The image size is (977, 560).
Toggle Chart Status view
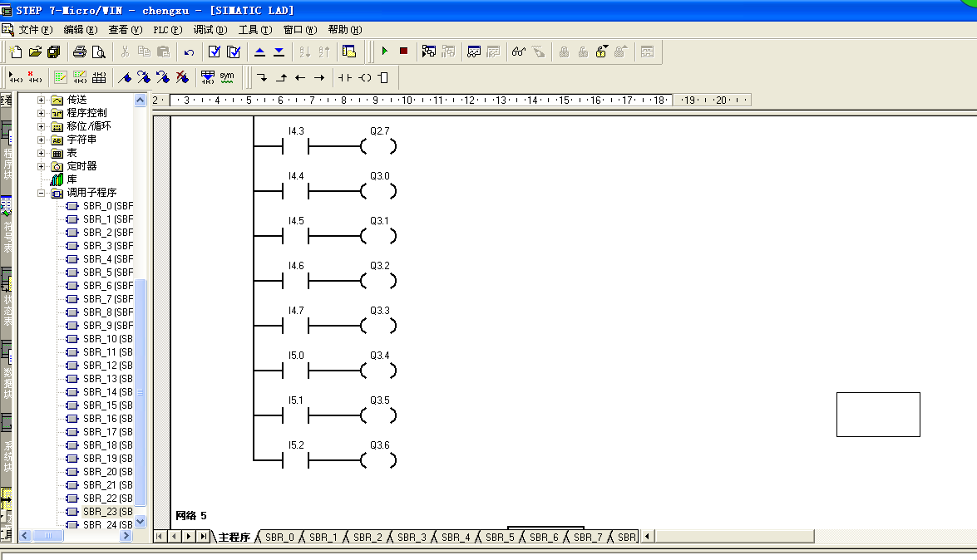coord(474,52)
